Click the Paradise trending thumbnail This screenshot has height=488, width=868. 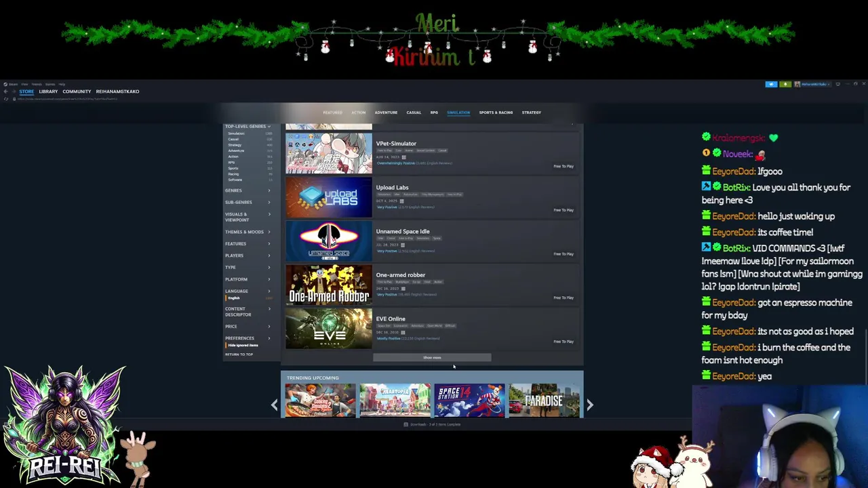[544, 400]
